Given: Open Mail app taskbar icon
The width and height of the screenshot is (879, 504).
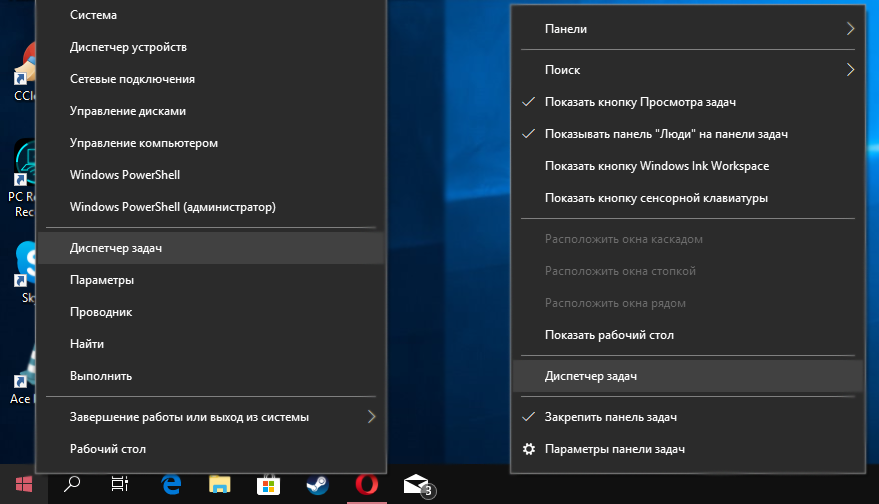Looking at the screenshot, I should tap(417, 484).
